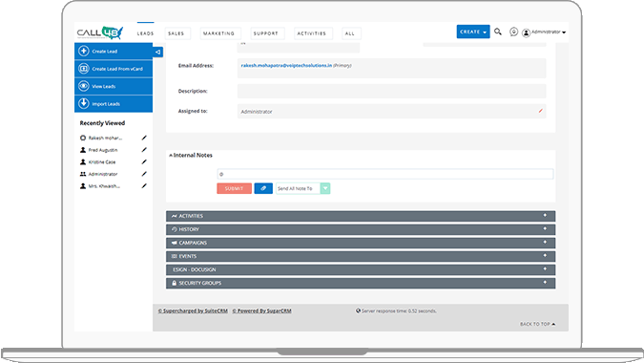Image resolution: width=644 pixels, height=363 pixels.
Task: Click Create Lead From vCard sidebar action
Action: (x=114, y=69)
